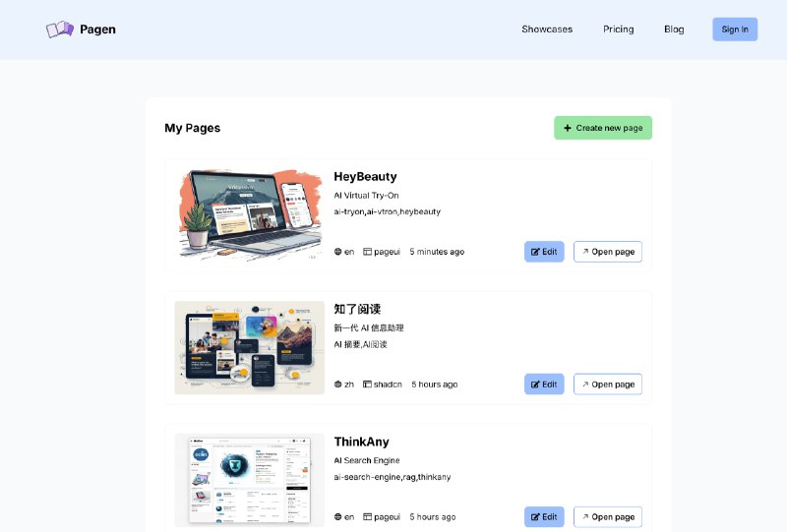
Task: Click the 5 minutes ago timestamp
Action: [437, 252]
